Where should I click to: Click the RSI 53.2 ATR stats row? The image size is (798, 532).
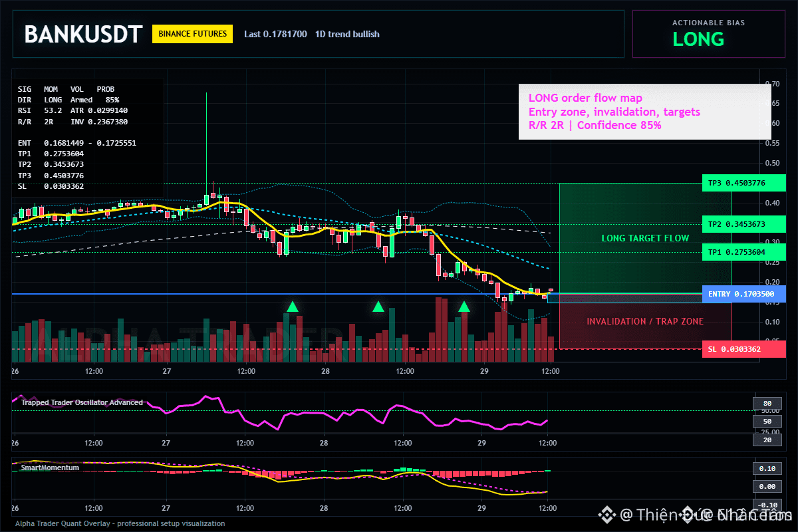[x=72, y=110]
